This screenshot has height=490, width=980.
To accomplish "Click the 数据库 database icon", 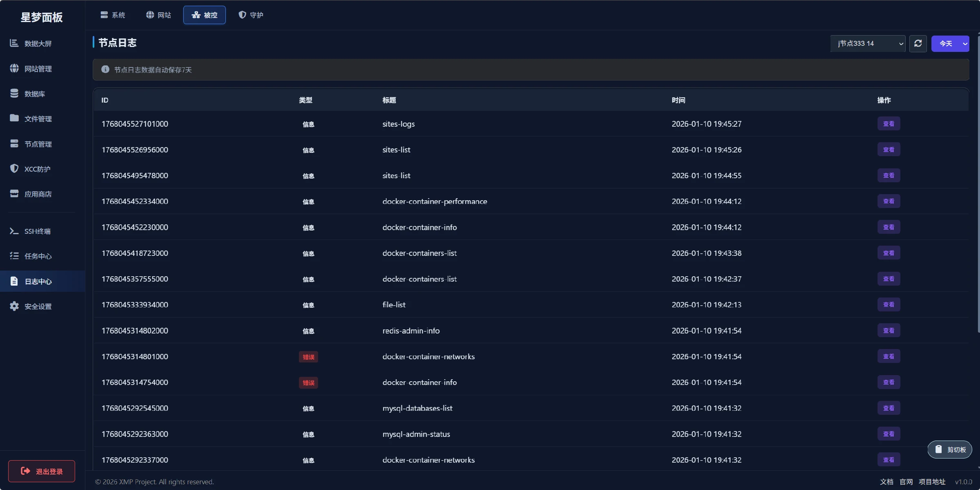I will (14, 94).
